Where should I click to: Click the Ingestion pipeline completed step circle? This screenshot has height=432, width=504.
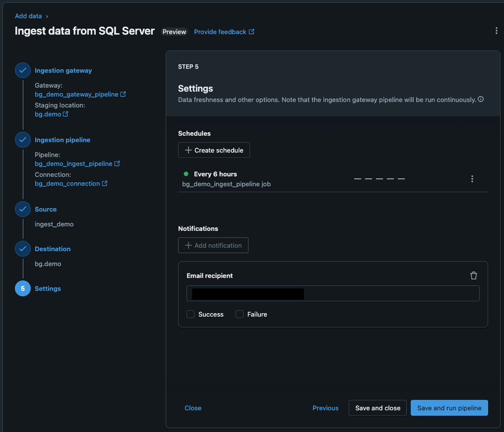[x=23, y=140]
